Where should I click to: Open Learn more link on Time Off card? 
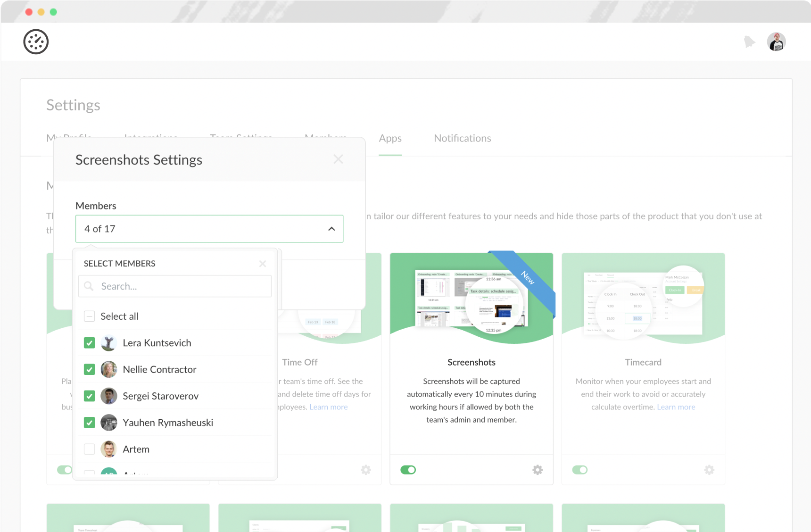pos(329,407)
